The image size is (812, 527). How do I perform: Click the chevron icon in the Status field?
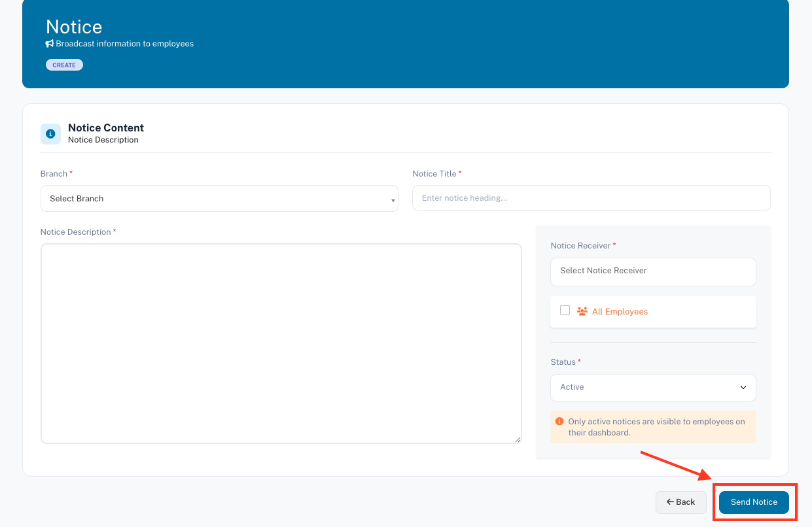tap(743, 388)
